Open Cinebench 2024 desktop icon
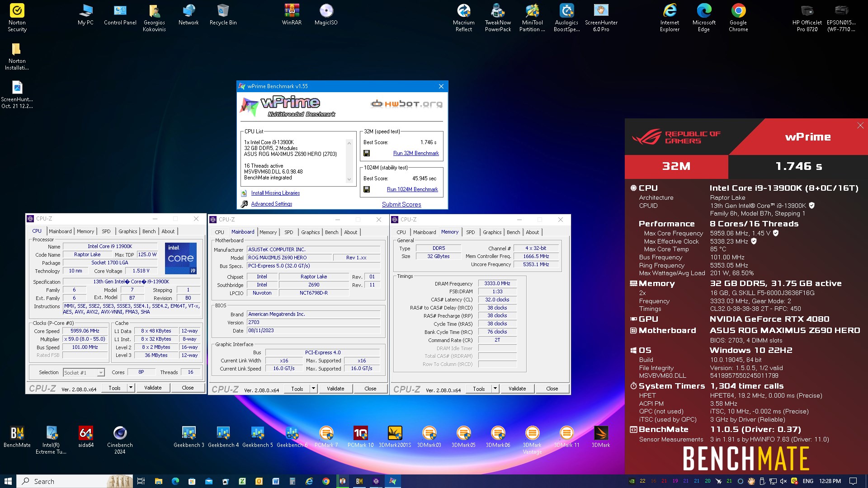 coord(120,440)
